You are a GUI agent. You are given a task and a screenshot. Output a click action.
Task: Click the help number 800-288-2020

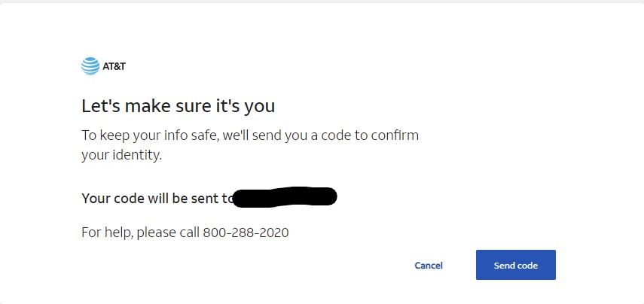[x=246, y=233]
